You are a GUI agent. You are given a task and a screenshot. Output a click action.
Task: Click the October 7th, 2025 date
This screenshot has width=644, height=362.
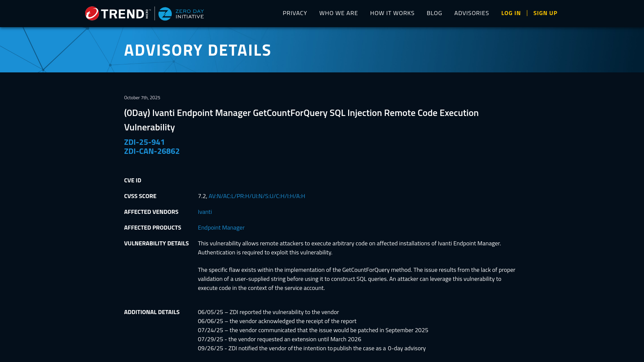(142, 98)
